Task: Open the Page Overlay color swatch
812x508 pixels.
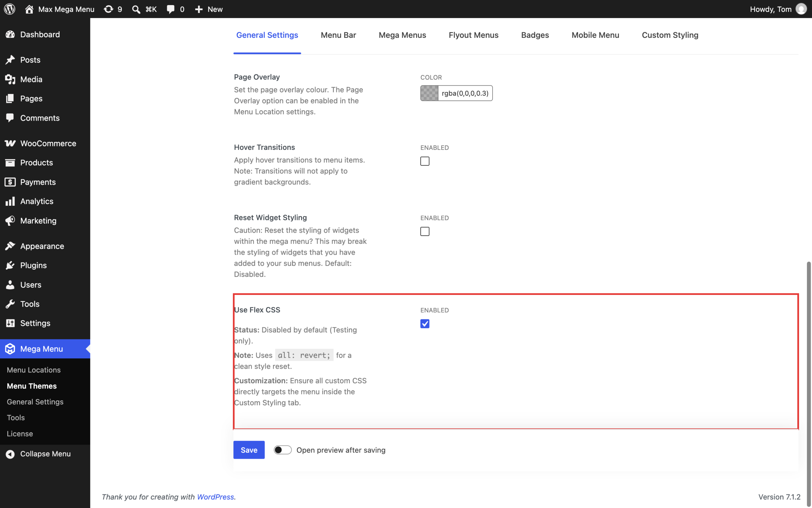Action: 429,93
